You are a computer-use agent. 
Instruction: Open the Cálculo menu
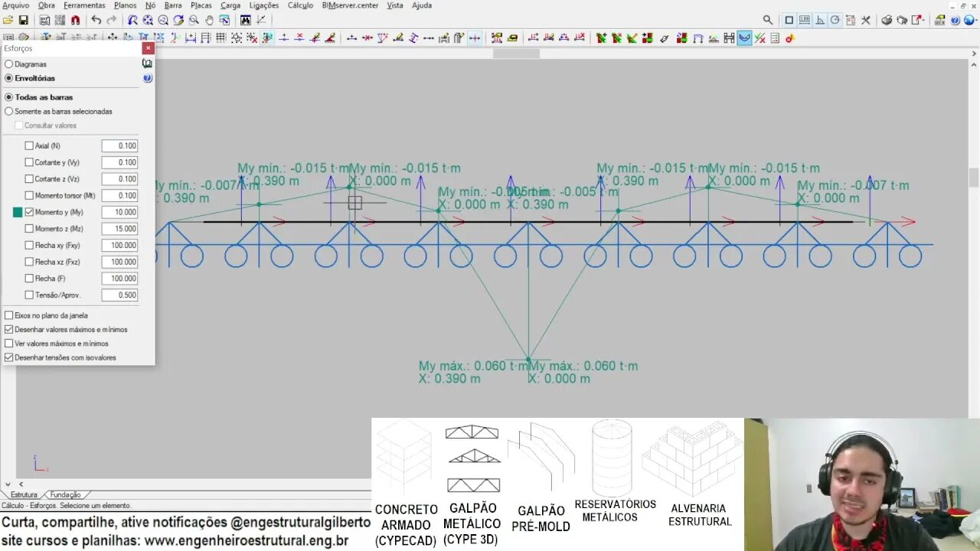[300, 5]
